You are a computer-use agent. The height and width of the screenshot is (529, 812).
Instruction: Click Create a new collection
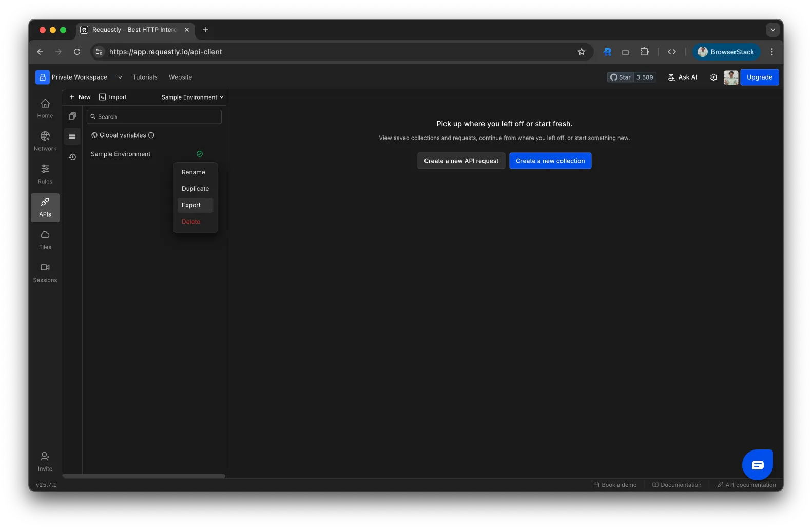click(x=550, y=161)
